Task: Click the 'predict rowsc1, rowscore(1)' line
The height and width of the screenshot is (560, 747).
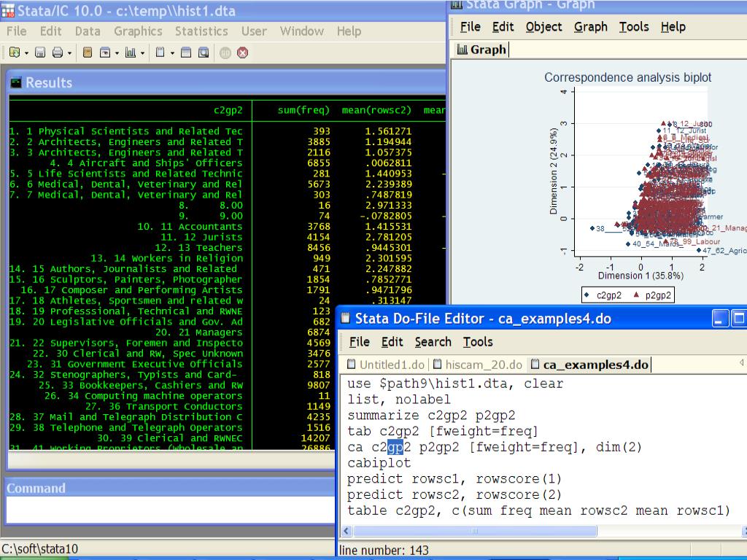Action: click(454, 478)
